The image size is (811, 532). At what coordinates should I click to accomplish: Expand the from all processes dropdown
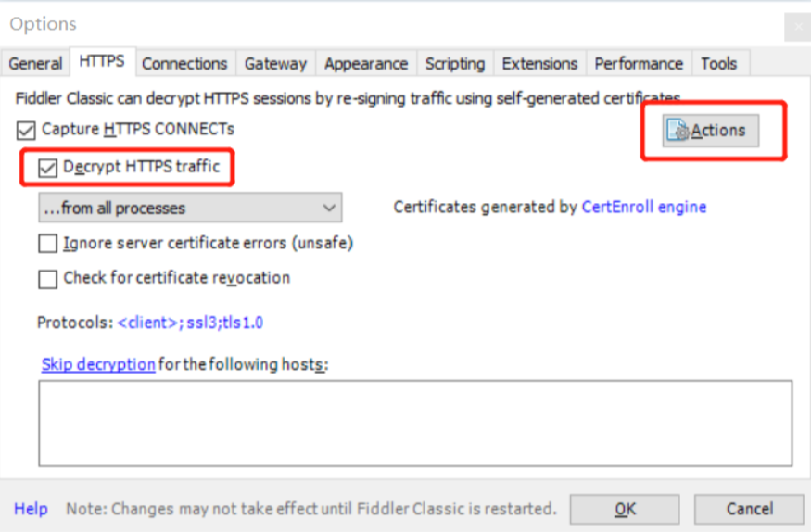pyautogui.click(x=190, y=208)
